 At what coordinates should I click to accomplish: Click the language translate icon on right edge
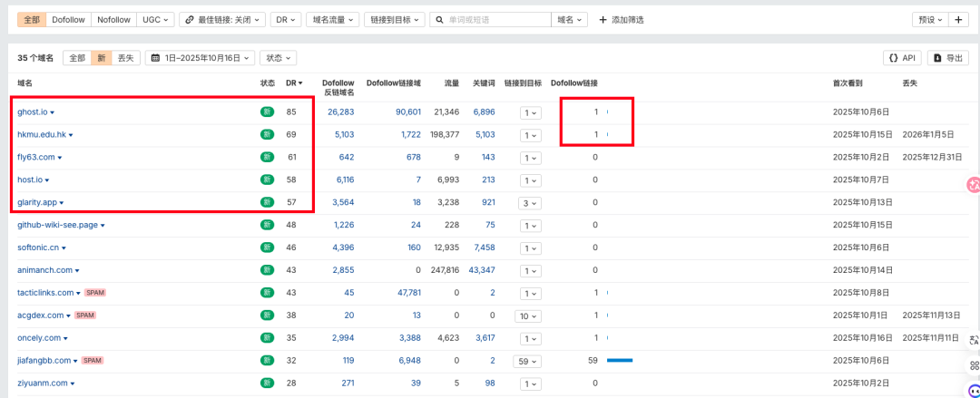tap(974, 341)
